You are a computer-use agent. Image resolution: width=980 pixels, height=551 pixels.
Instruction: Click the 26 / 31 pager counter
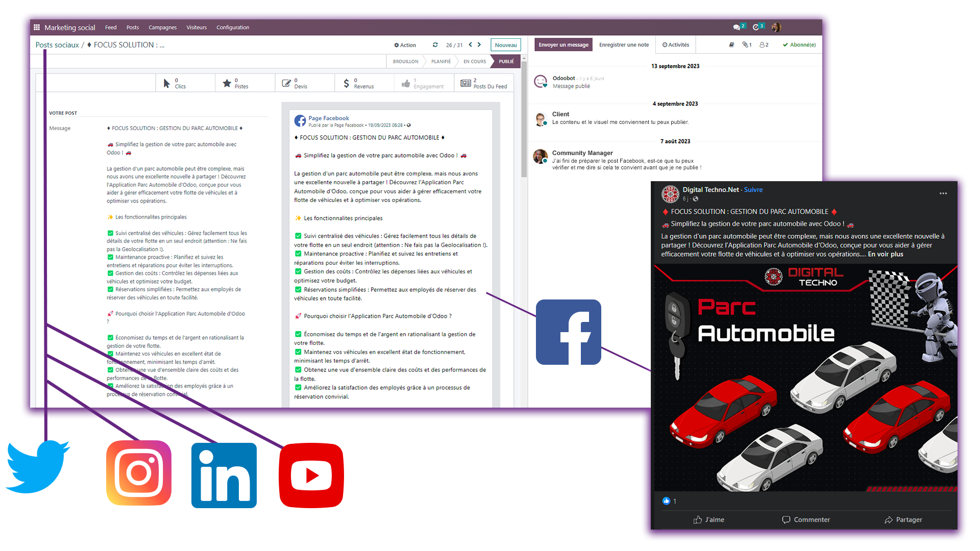(454, 45)
